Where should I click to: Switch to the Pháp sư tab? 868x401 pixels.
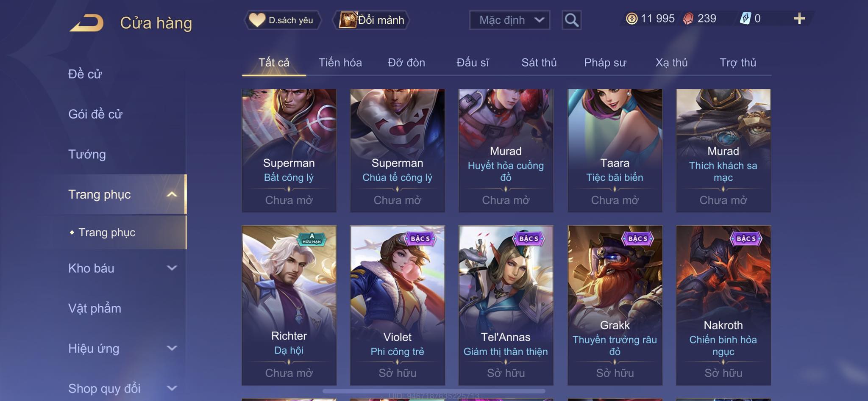point(605,63)
